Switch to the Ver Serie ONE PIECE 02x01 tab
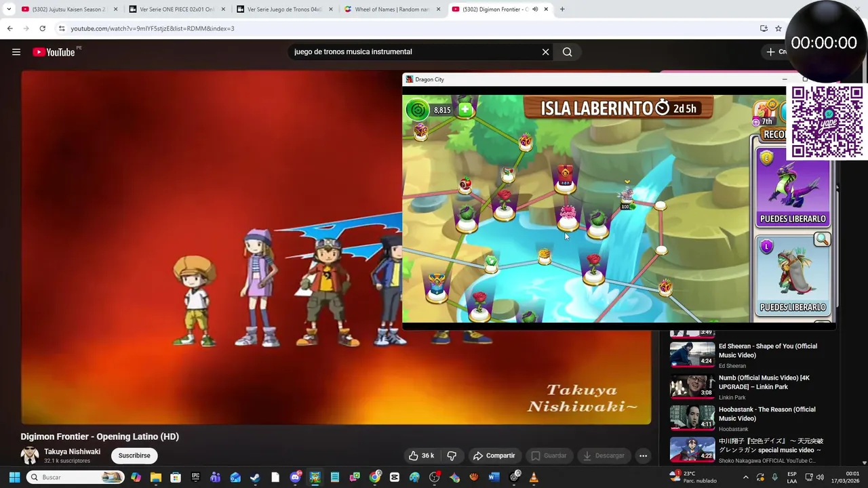Image resolution: width=868 pixels, height=488 pixels. pyautogui.click(x=177, y=9)
